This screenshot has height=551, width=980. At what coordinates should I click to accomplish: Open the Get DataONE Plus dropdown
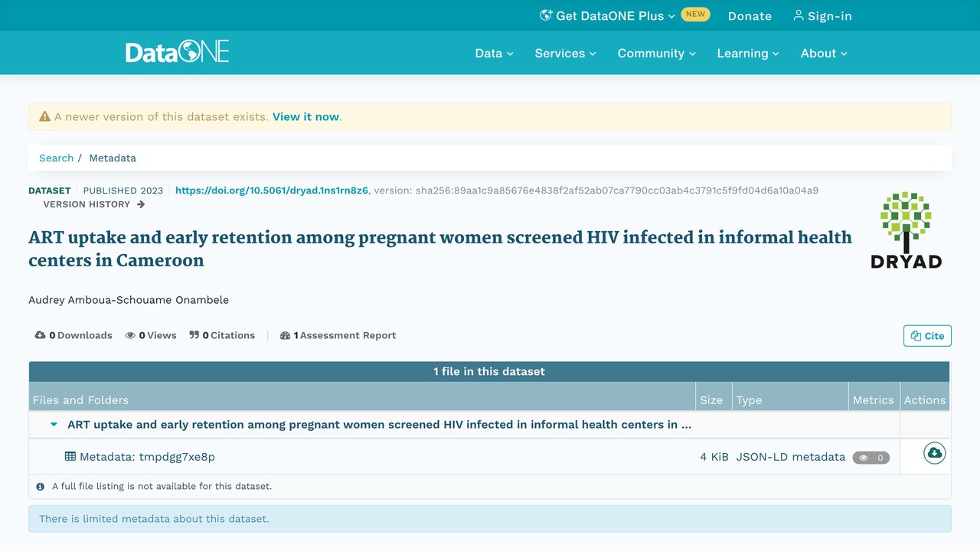click(608, 15)
